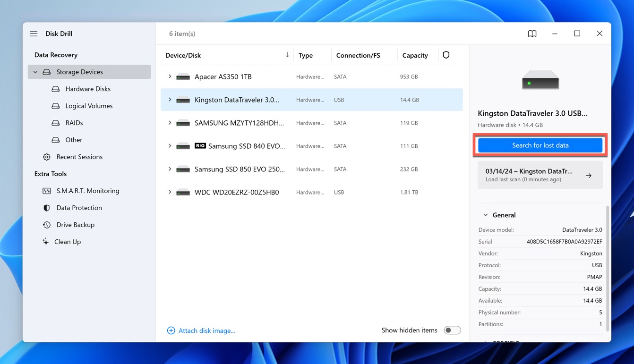Load the 03/14/24 Kingston last scan
The width and height of the screenshot is (634, 364).
coord(540,175)
